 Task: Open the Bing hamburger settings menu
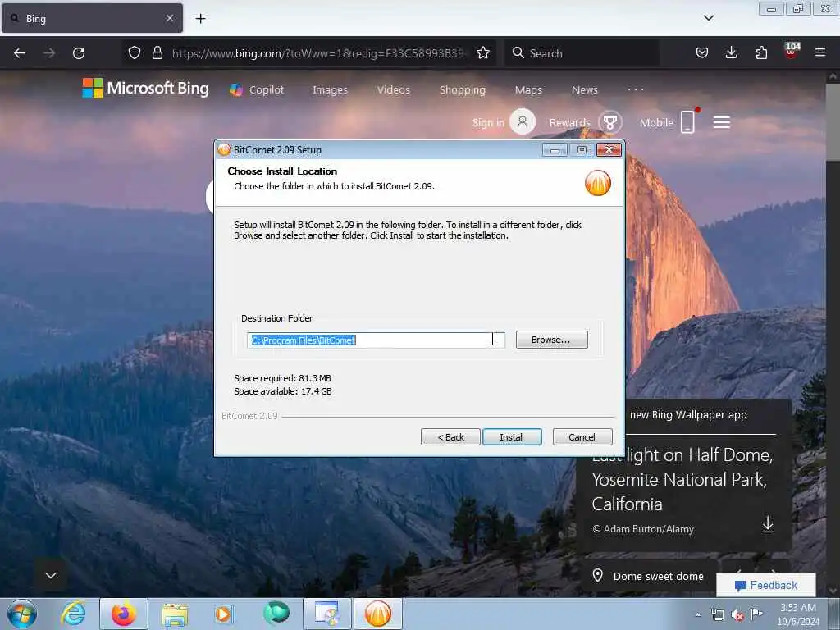pos(722,123)
